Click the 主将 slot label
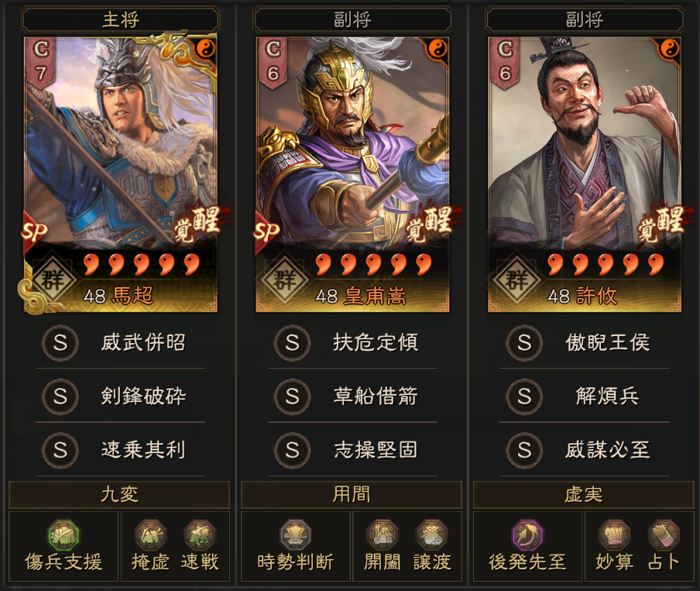Image resolution: width=700 pixels, height=591 pixels. tap(121, 20)
